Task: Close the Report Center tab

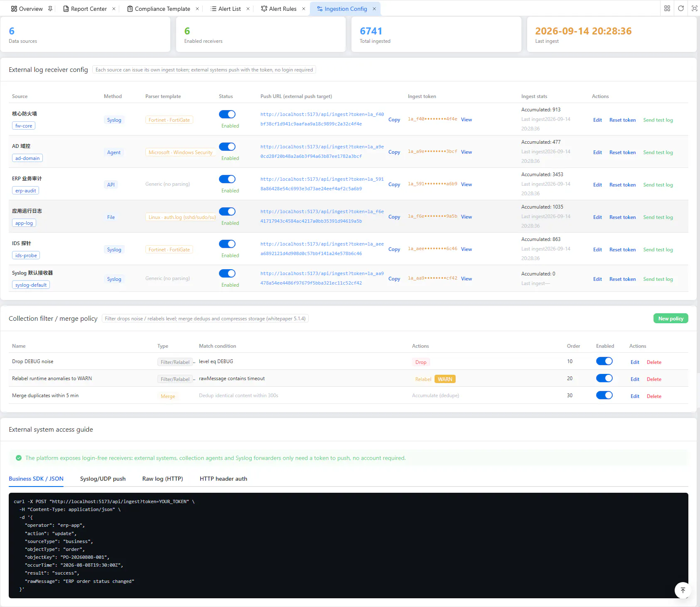Action: click(x=114, y=9)
